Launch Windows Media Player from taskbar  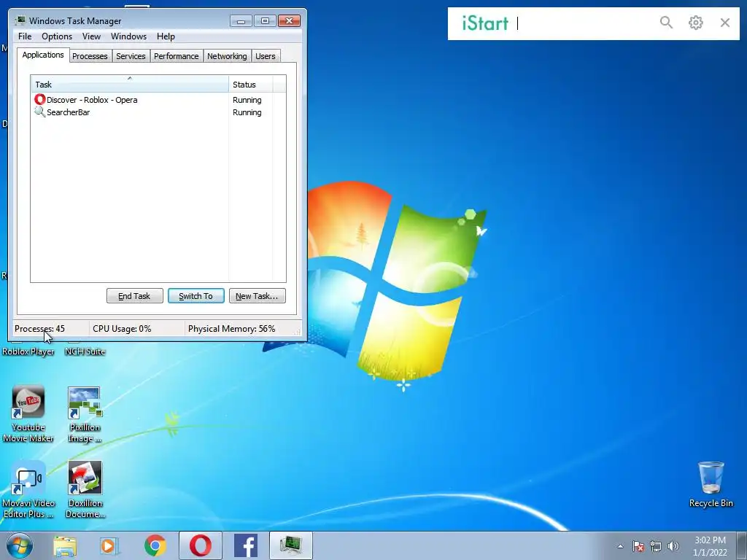point(109,545)
